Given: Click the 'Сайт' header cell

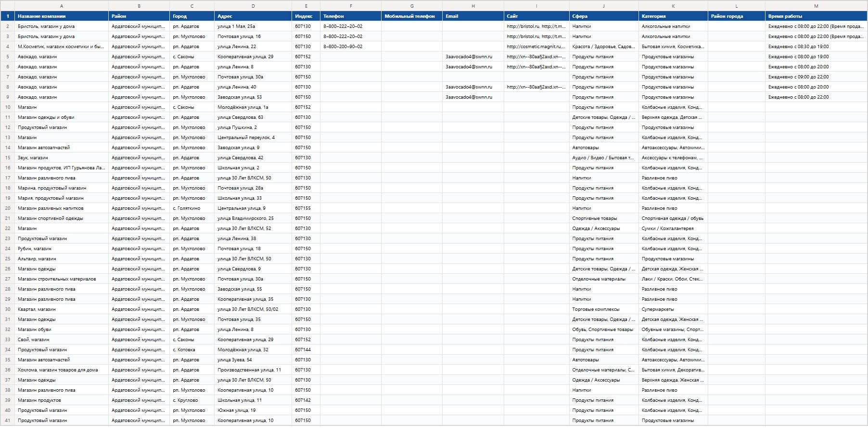Looking at the screenshot, I should coord(536,16).
